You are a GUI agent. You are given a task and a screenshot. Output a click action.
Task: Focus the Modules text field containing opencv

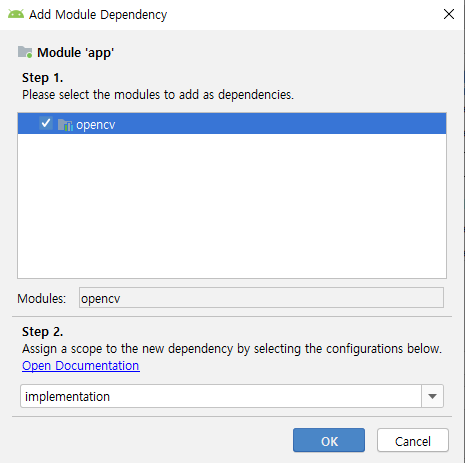pyautogui.click(x=261, y=298)
